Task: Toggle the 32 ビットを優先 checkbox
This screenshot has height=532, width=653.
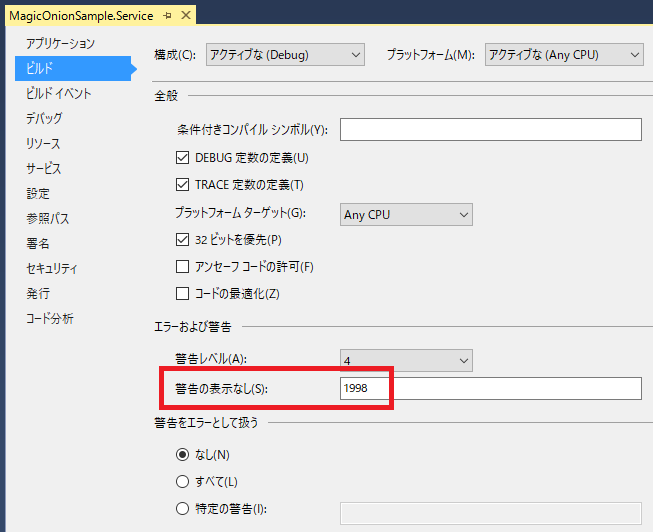Action: (x=182, y=240)
